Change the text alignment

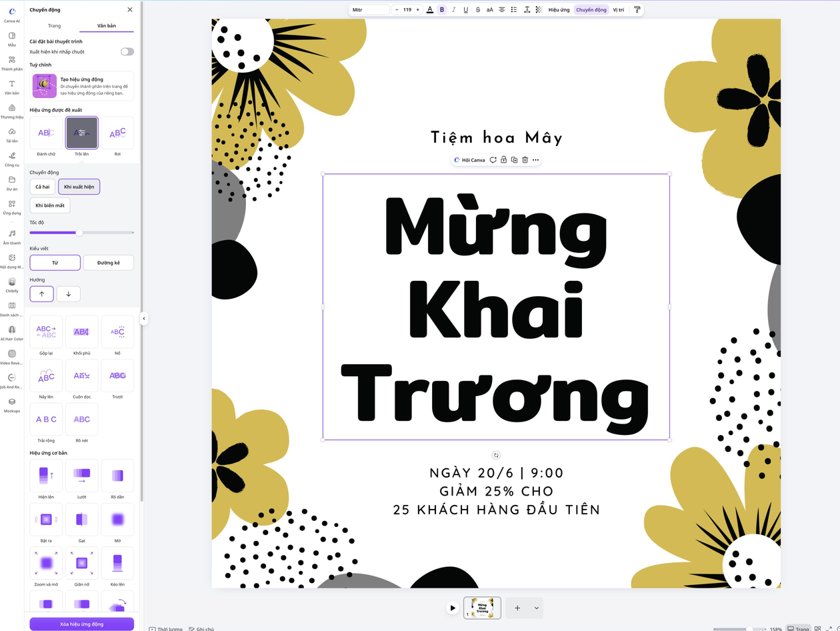point(502,10)
